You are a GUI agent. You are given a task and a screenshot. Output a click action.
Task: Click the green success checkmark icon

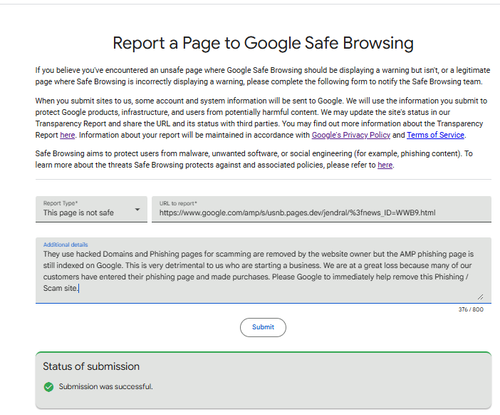click(x=49, y=387)
